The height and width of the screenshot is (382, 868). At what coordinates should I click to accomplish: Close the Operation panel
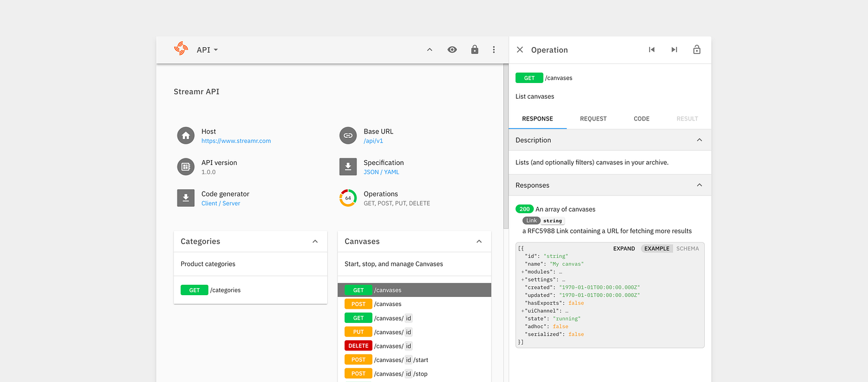click(520, 50)
